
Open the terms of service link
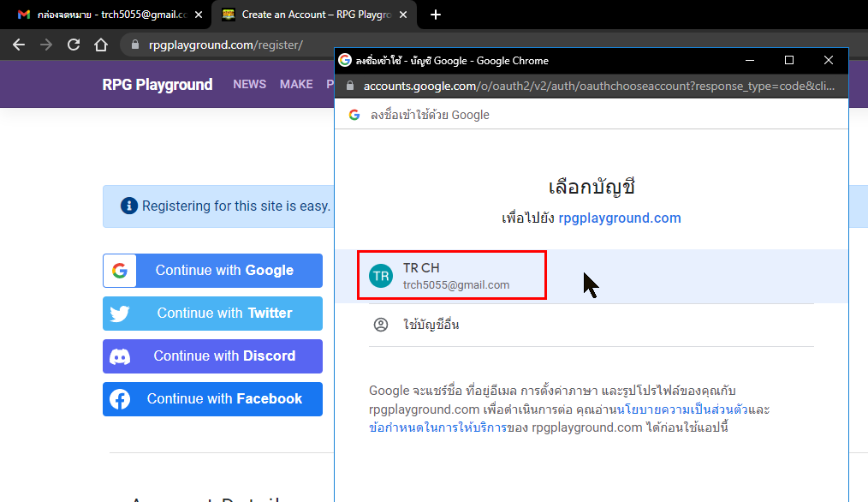pos(437,427)
